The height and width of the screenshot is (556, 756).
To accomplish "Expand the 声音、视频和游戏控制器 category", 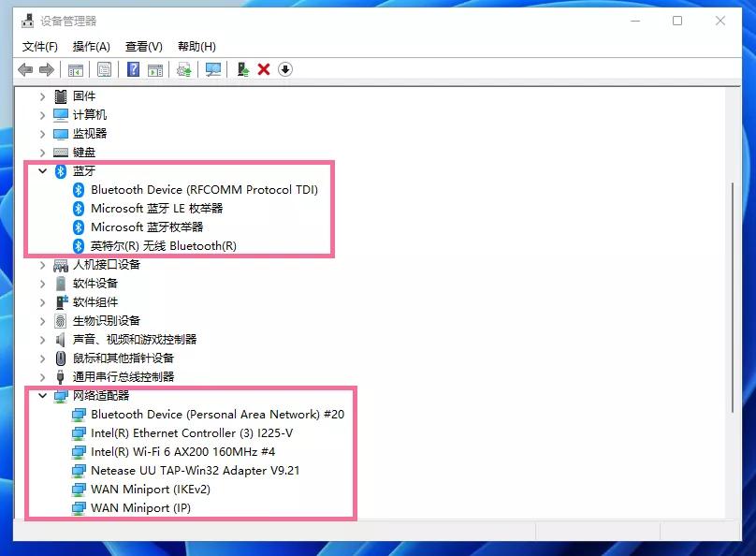I will (42, 340).
